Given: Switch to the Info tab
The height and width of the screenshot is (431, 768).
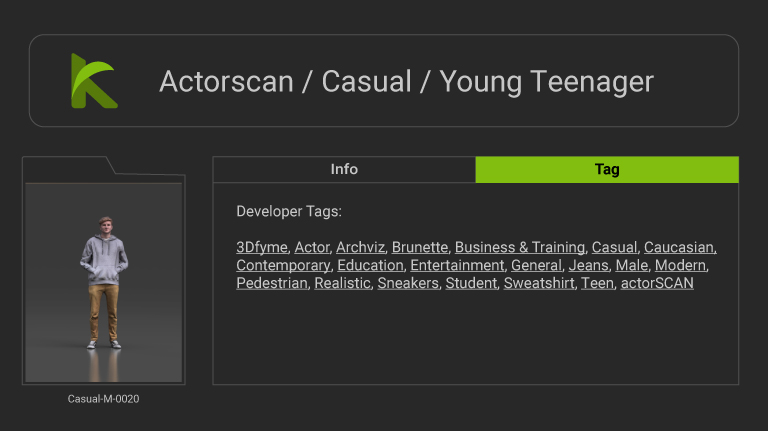Looking at the screenshot, I should point(344,169).
